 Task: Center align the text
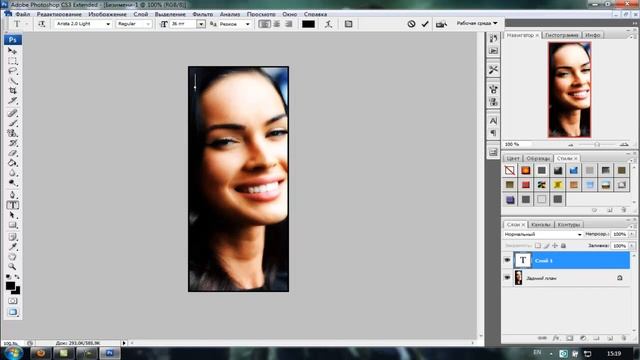pyautogui.click(x=277, y=24)
